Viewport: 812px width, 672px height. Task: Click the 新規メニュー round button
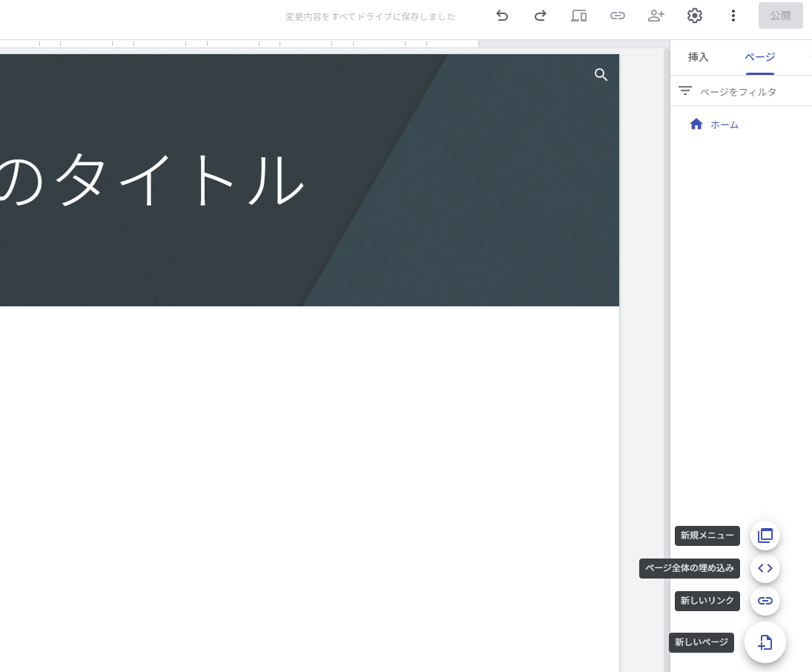(765, 536)
